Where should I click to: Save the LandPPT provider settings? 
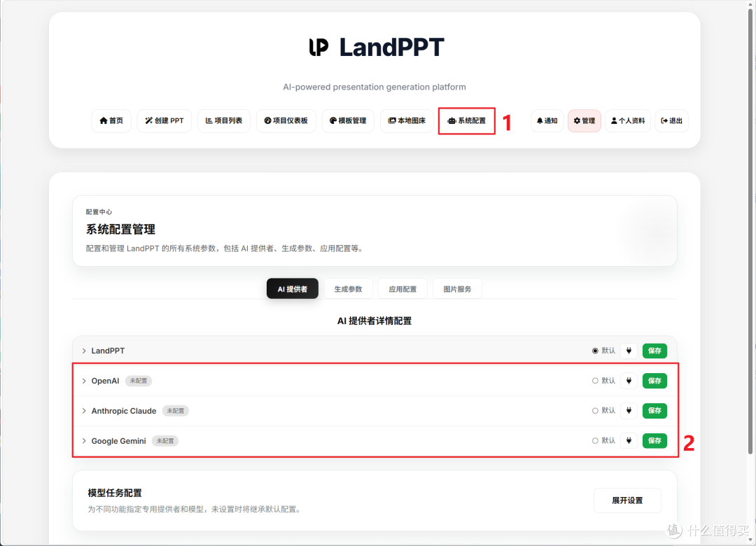pos(654,351)
